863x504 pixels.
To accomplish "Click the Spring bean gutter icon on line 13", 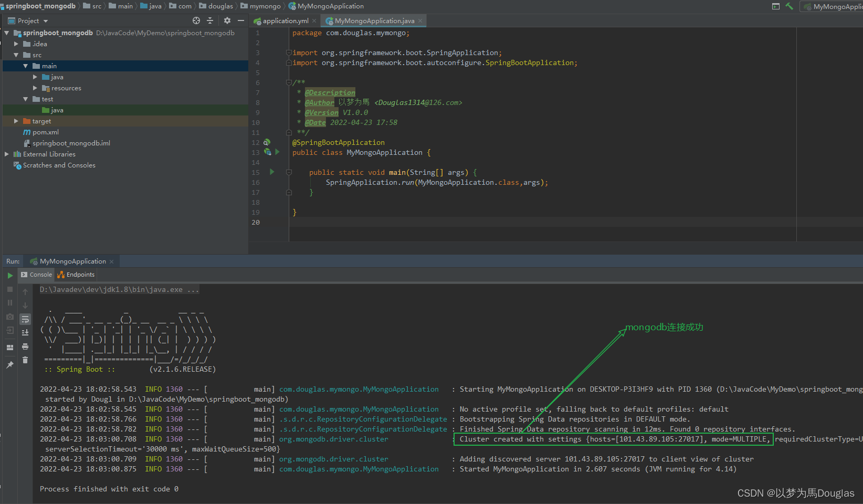I will pyautogui.click(x=268, y=152).
